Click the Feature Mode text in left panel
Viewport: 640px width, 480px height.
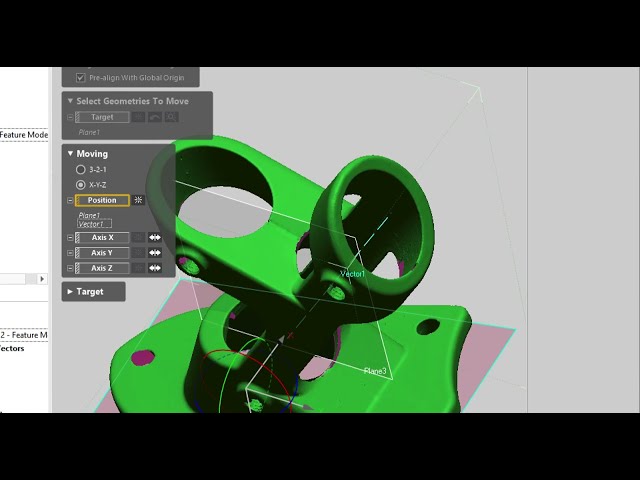(24, 135)
